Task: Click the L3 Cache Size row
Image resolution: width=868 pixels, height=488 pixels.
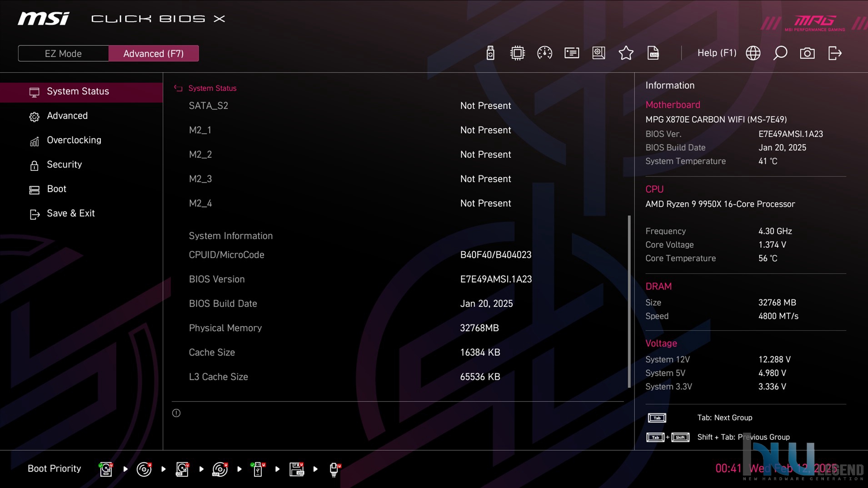Action: coord(398,377)
